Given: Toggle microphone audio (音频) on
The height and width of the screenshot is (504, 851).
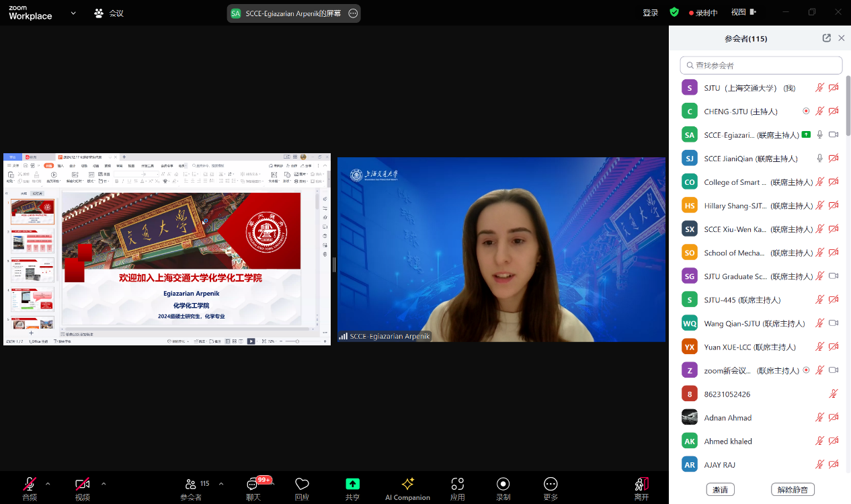Looking at the screenshot, I should tap(29, 485).
